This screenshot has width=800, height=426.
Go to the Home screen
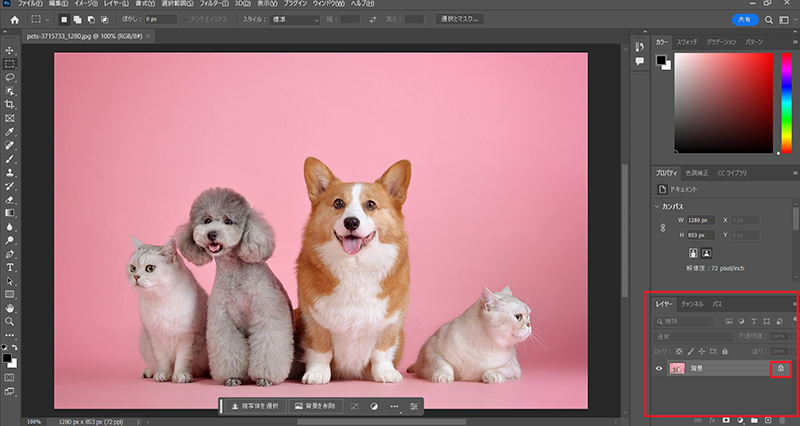[15, 20]
